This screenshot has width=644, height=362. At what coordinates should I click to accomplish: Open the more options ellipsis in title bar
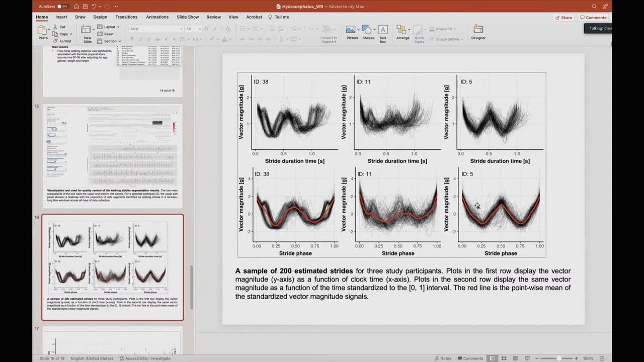coord(116,7)
